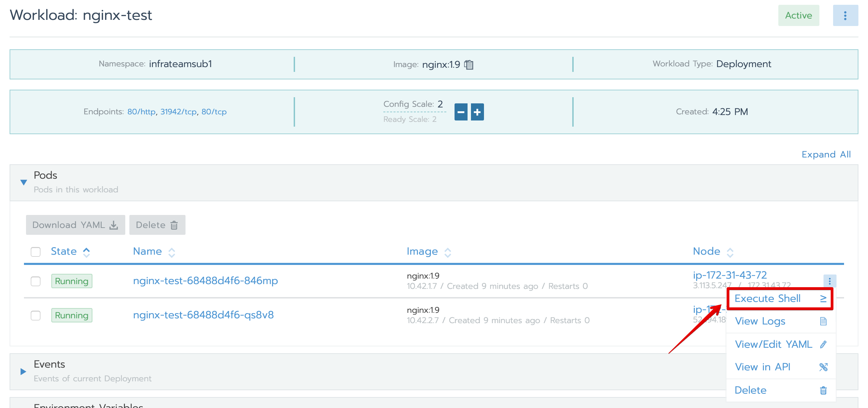
Task: Choose Execute Shell from context menu
Action: [x=767, y=298]
